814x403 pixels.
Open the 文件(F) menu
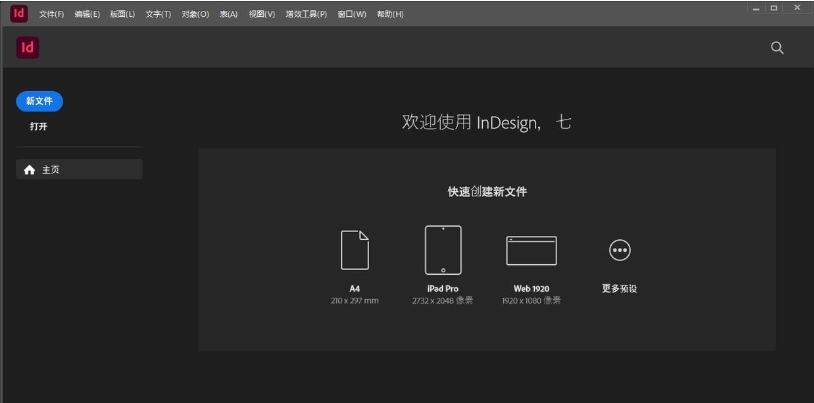pyautogui.click(x=52, y=14)
